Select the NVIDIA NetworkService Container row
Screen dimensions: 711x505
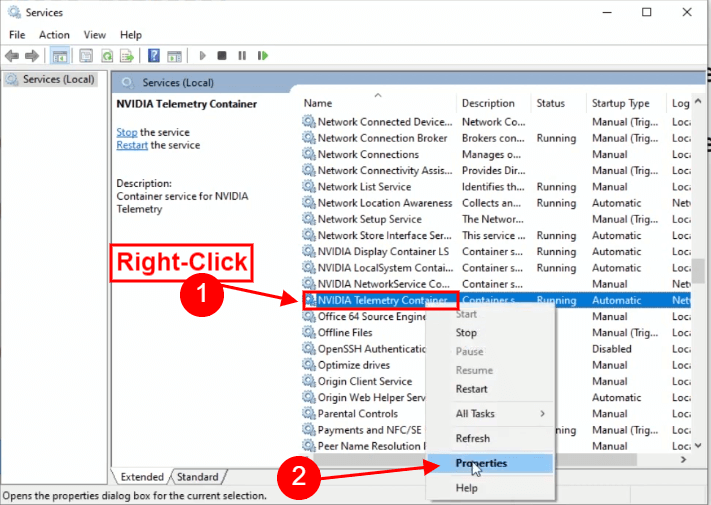[x=496, y=284]
